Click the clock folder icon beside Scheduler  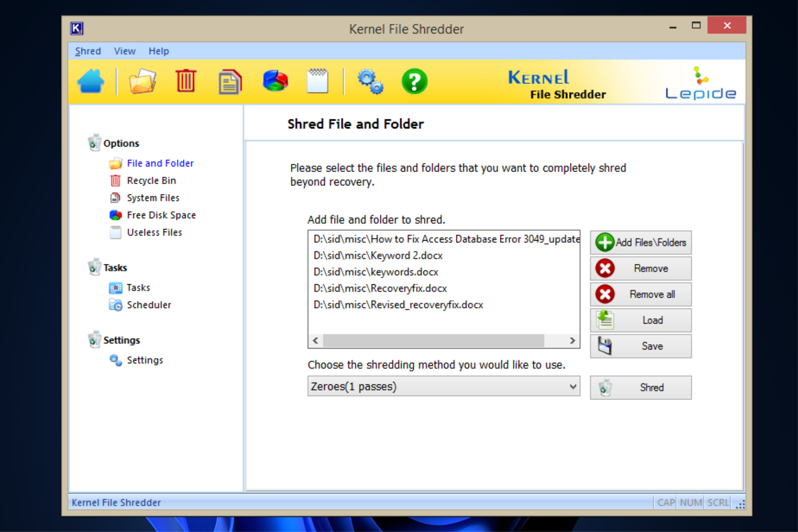tap(116, 305)
